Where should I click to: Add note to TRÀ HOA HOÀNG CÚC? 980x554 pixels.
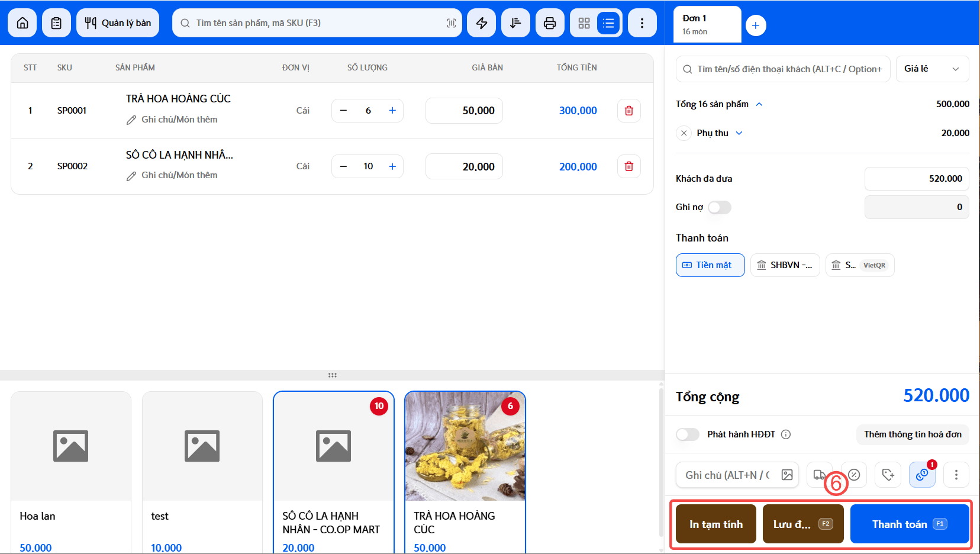(x=172, y=120)
